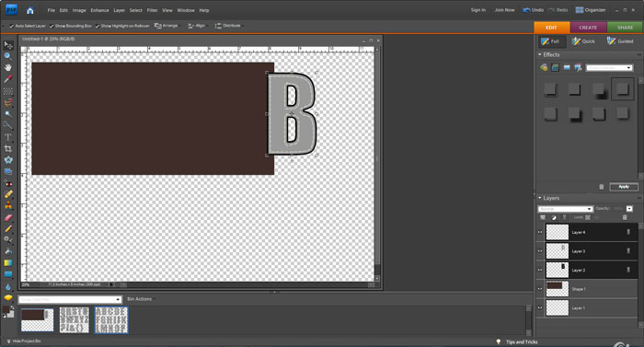Viewport: 644px width, 347px height.
Task: Open the Distribute dropdown
Action: pyautogui.click(x=229, y=26)
